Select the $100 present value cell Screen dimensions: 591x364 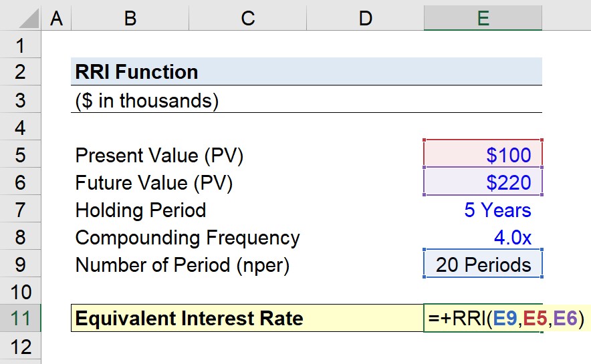tap(482, 156)
